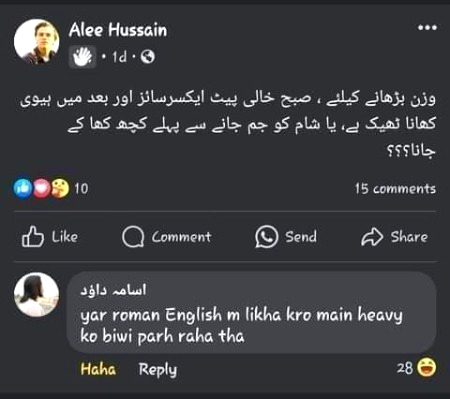Toggle the Haha reaction on comment
Viewport: 450px width, 399px height.
click(x=98, y=369)
